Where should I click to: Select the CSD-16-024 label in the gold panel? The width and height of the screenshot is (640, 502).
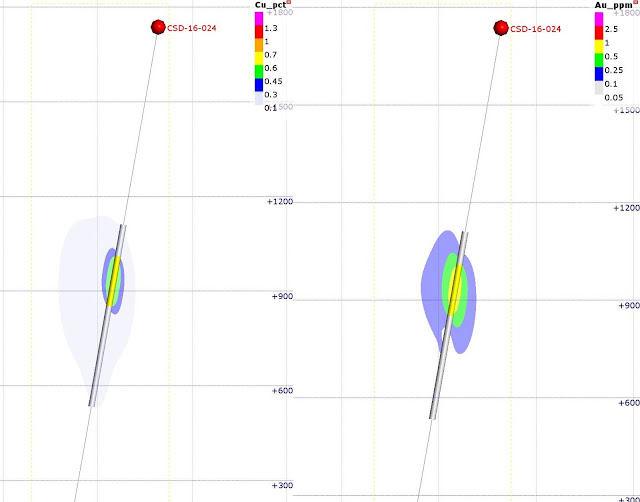pos(536,29)
